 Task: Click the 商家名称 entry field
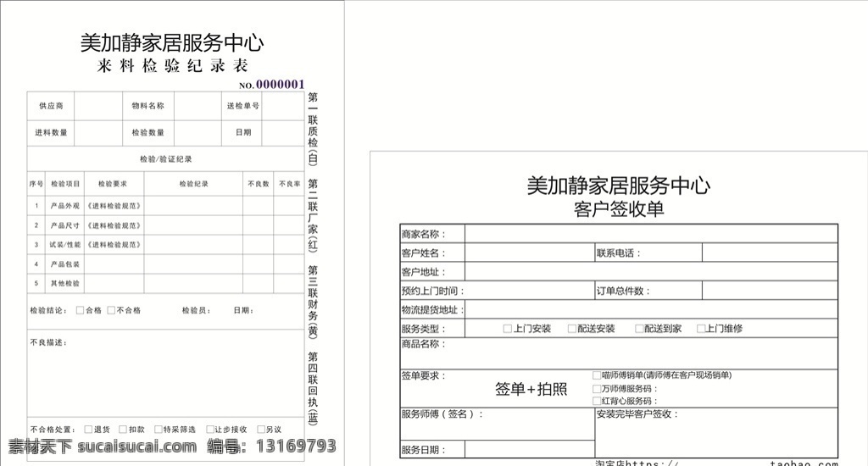[650, 234]
